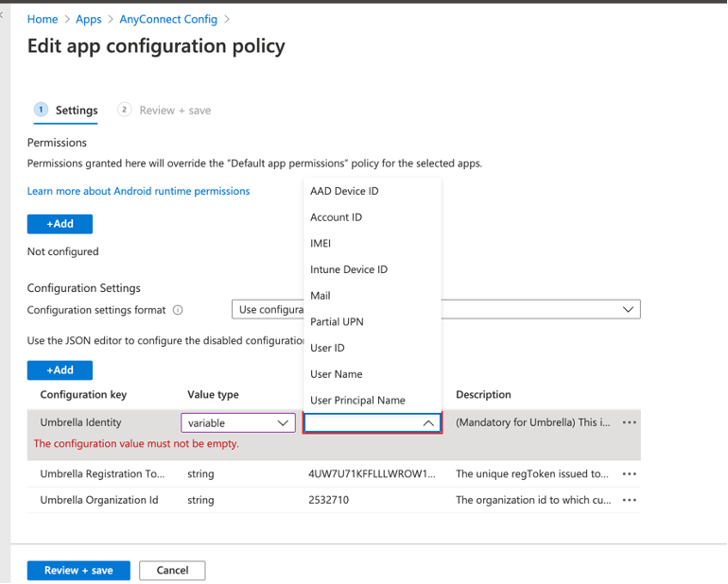Choose IMEI from the list
The height and width of the screenshot is (584, 728).
click(321, 243)
